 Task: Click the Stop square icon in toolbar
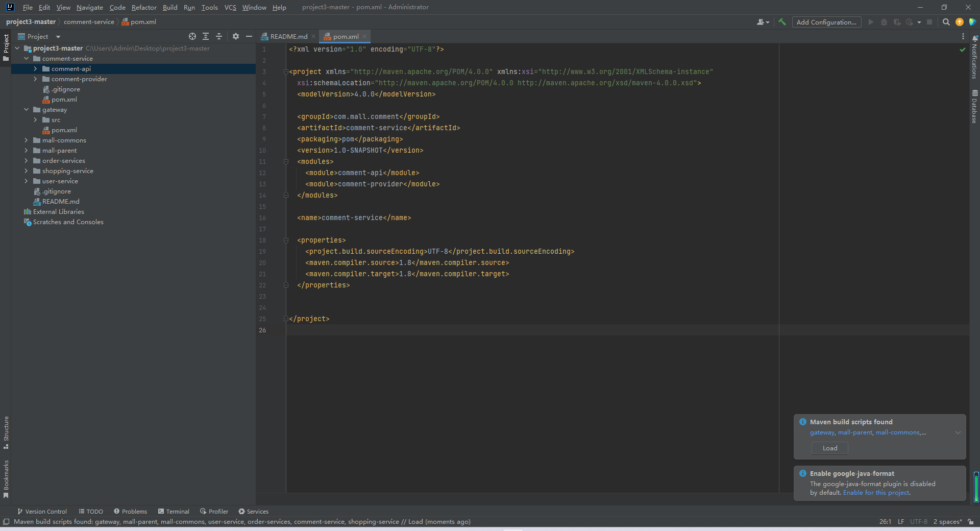929,22
